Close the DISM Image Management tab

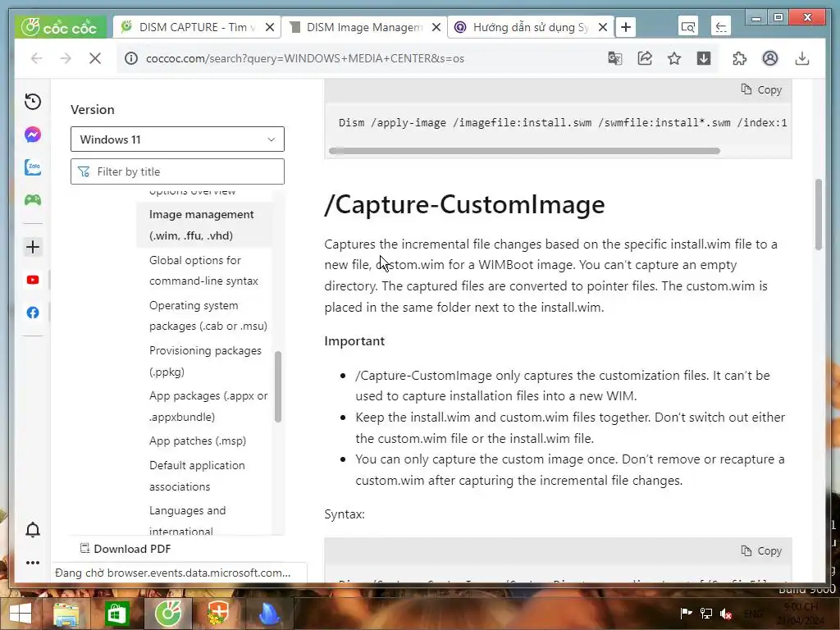pos(436,27)
